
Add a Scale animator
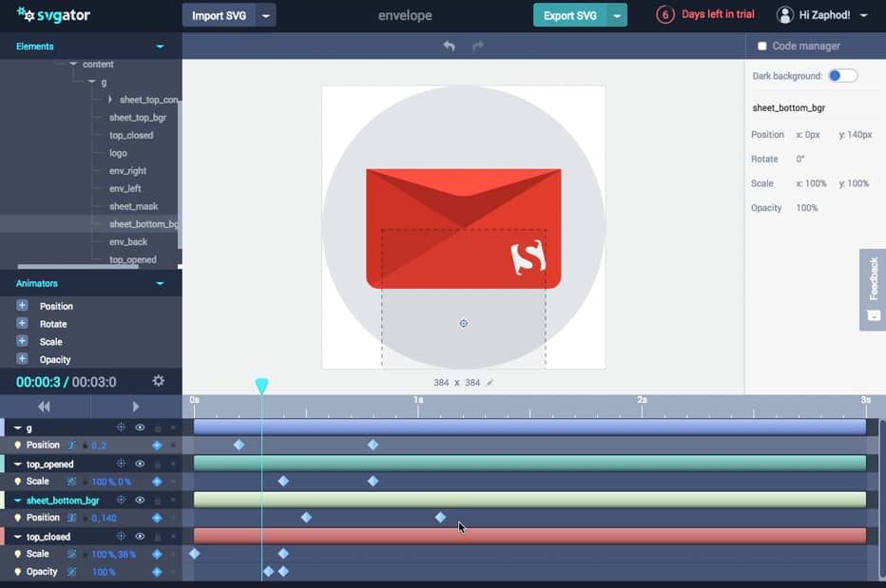22,341
